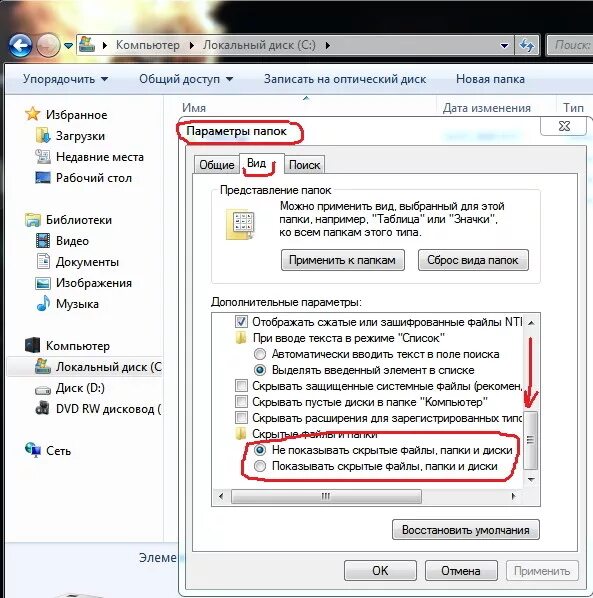Image resolution: width=593 pixels, height=598 pixels.
Task: Select Диск (D:) drive icon
Action: (x=43, y=390)
